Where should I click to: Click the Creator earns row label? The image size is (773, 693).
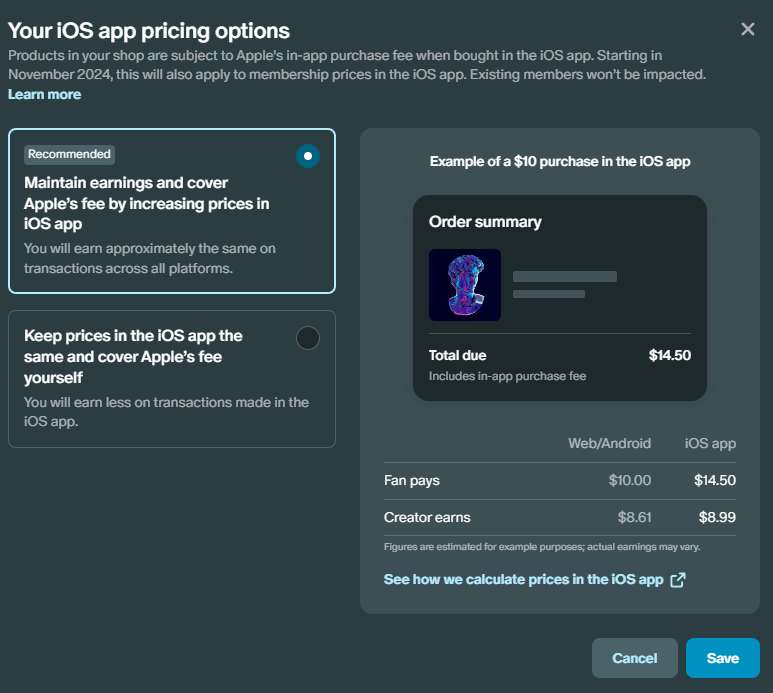coord(427,517)
